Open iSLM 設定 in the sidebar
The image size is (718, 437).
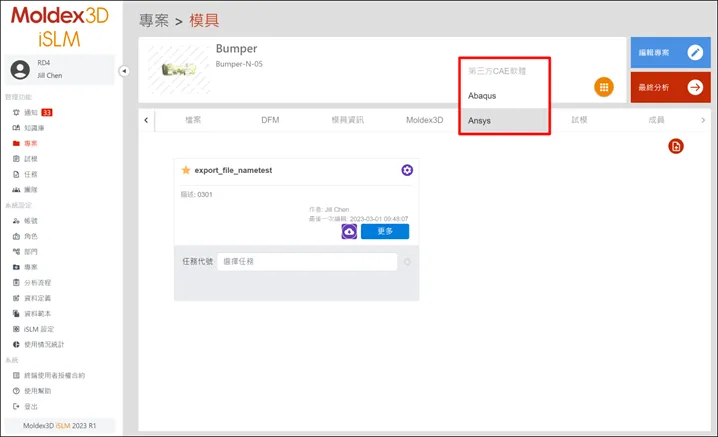point(33,329)
